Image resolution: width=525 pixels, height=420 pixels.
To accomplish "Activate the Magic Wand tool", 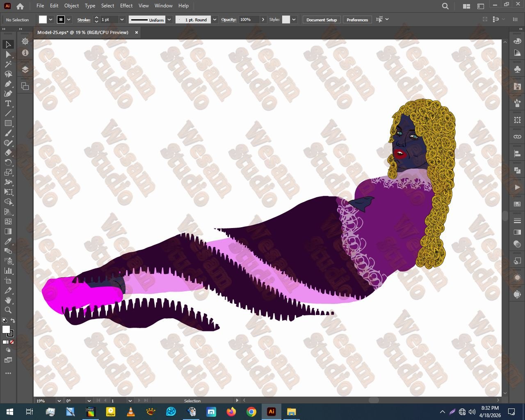I will (8, 64).
